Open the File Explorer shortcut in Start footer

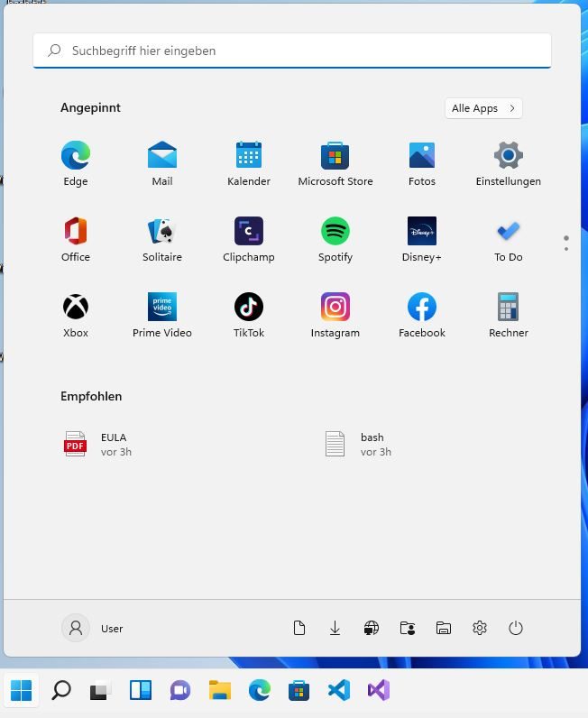click(444, 628)
